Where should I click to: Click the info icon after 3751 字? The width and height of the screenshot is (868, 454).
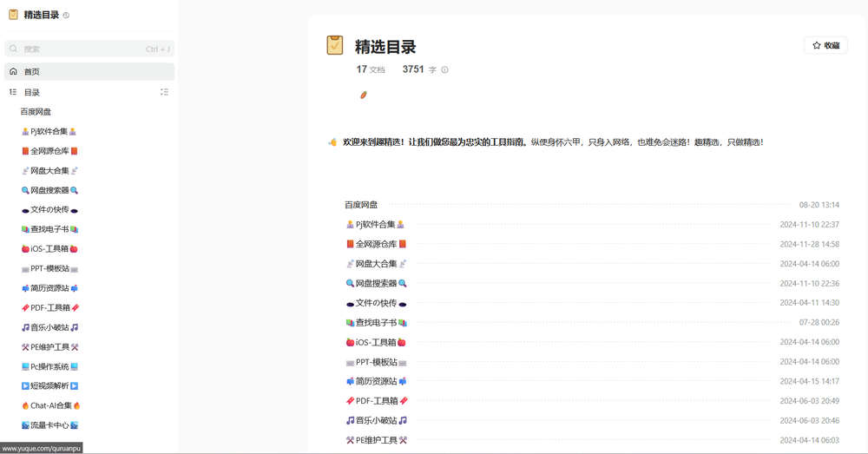[444, 69]
